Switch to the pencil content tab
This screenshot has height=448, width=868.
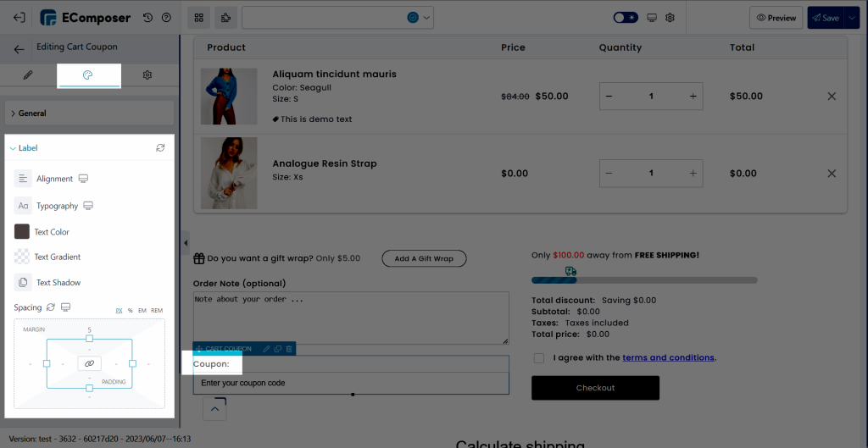28,75
